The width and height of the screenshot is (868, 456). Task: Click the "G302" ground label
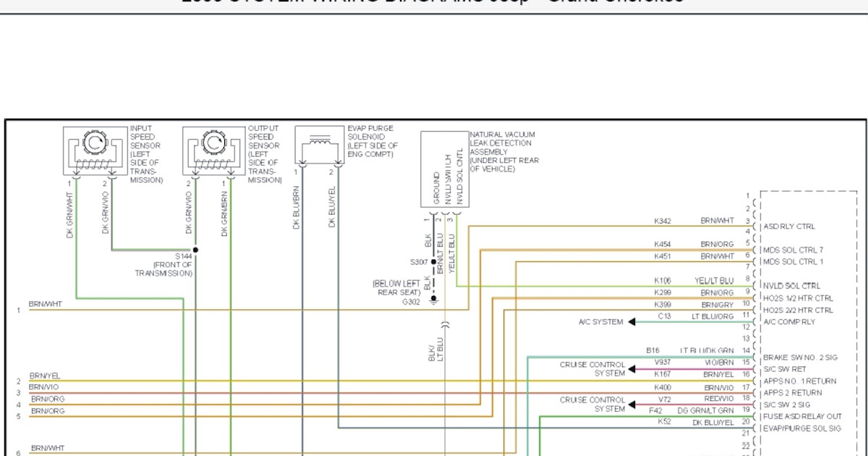pyautogui.click(x=411, y=302)
